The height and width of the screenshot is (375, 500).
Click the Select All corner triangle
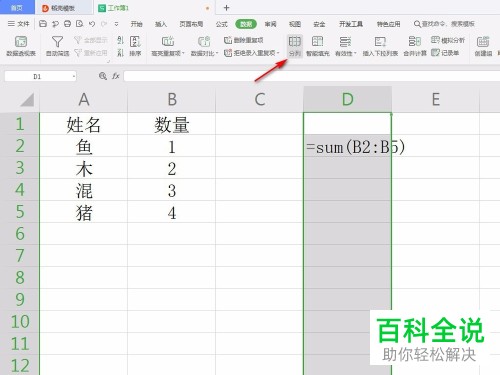click(x=27, y=100)
